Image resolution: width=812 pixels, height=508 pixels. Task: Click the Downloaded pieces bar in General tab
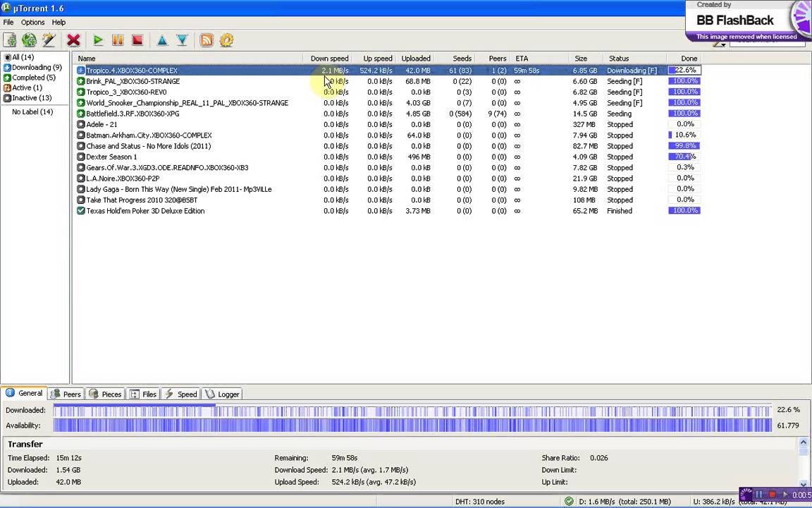(412, 411)
